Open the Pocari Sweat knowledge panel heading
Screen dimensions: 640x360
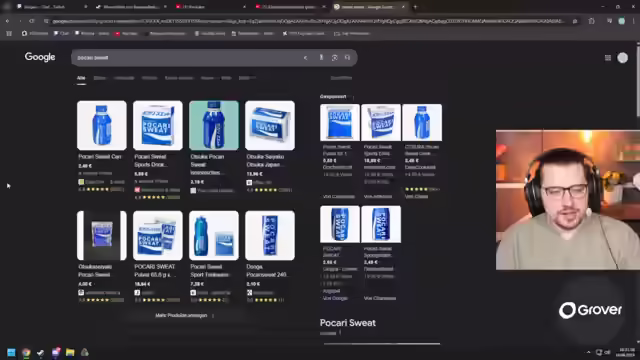point(348,323)
